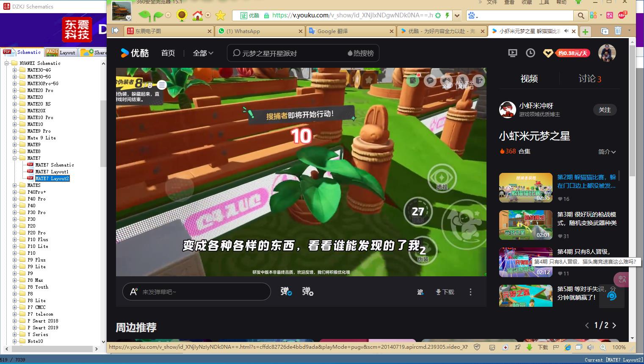Click the 第4期 只有8人晋级 video title
Viewport: 644px width, 364px height.
(583, 252)
